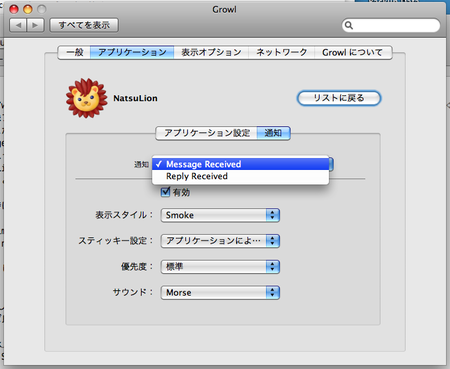Open the 表示スタイル Smoke dropdown
The width and height of the screenshot is (450, 369).
[x=220, y=215]
